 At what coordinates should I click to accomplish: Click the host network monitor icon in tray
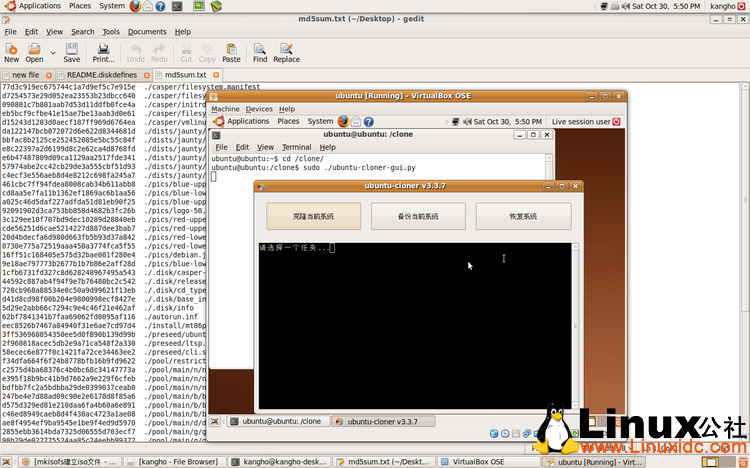tap(604, 6)
